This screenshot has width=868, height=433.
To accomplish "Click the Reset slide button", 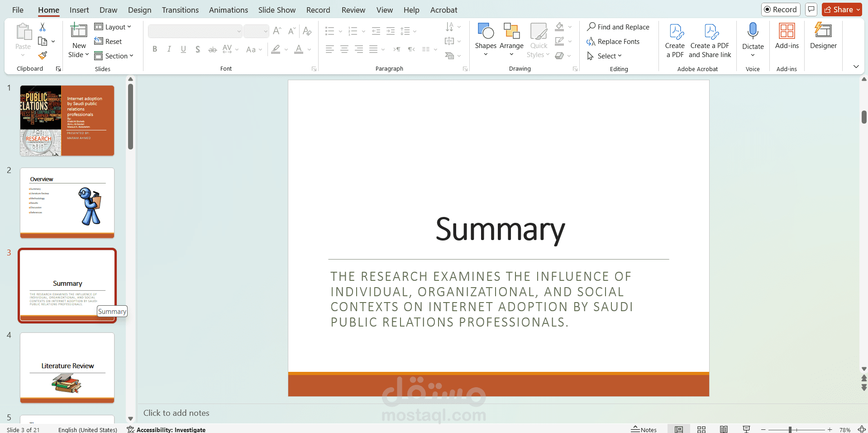I will point(108,42).
